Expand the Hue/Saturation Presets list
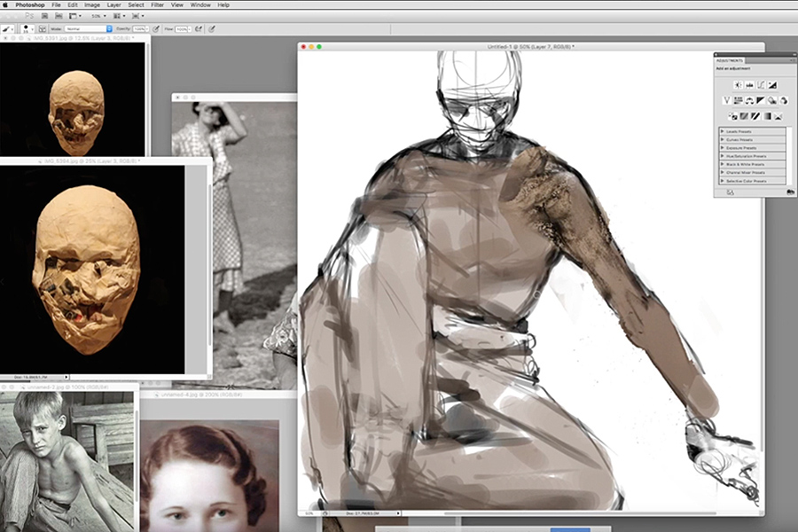 click(752, 156)
